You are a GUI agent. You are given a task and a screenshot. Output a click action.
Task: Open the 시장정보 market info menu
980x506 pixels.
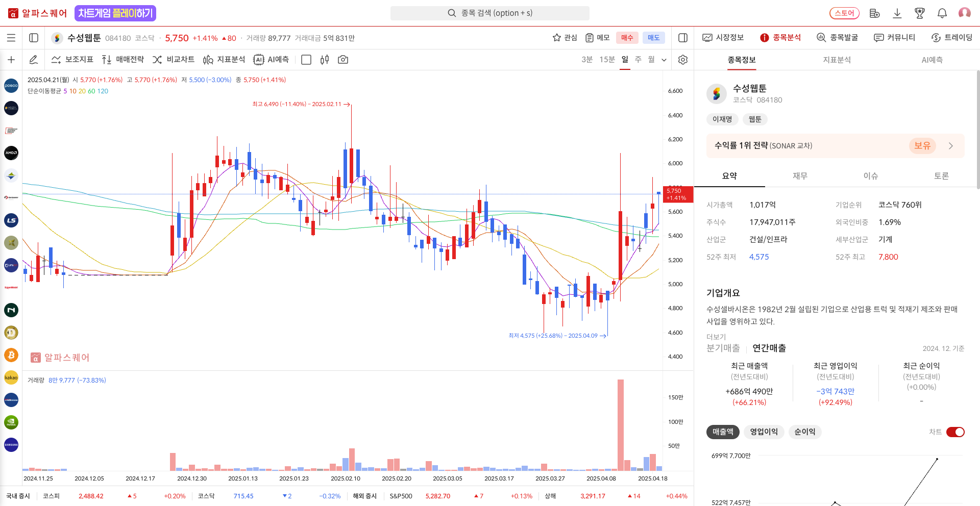[723, 38]
